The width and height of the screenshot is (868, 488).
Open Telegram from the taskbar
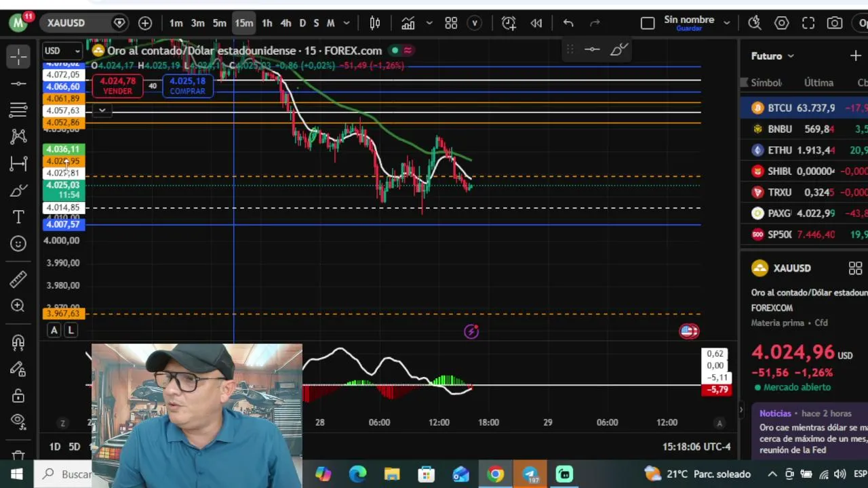point(530,474)
